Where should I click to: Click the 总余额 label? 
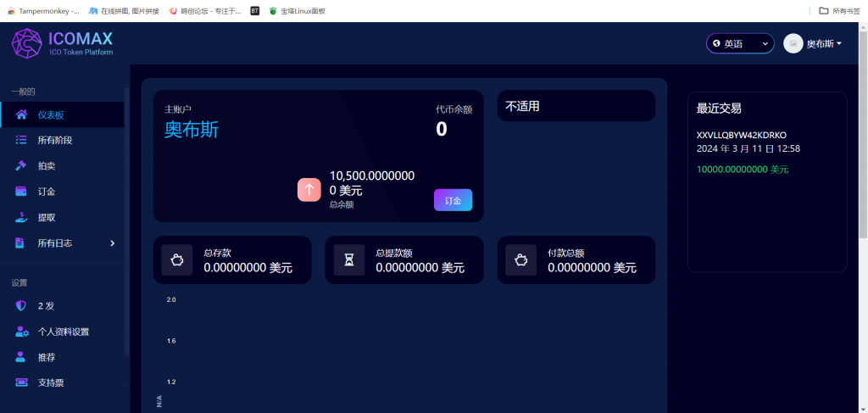pyautogui.click(x=342, y=205)
